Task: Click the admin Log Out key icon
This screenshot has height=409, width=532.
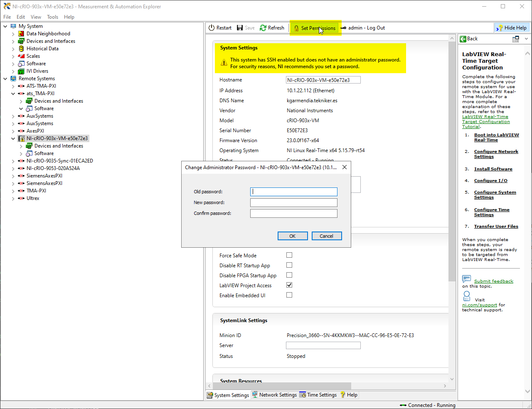Action: pyautogui.click(x=343, y=28)
